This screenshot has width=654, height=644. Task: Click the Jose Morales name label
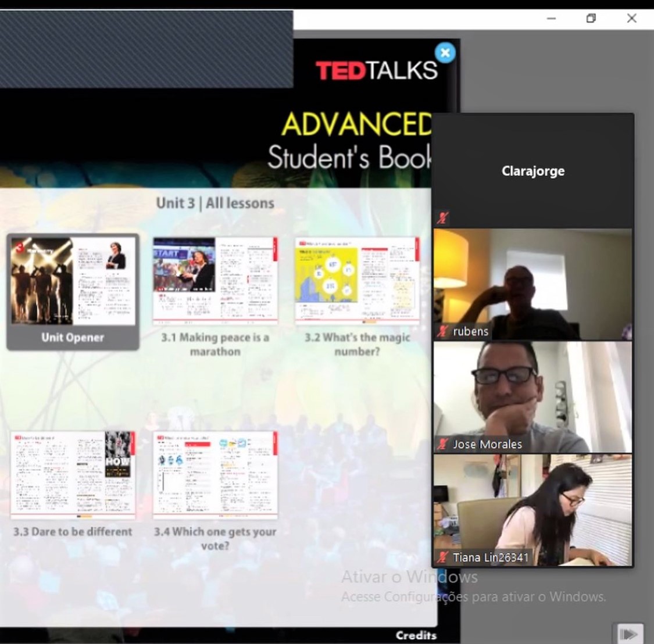pos(487,444)
